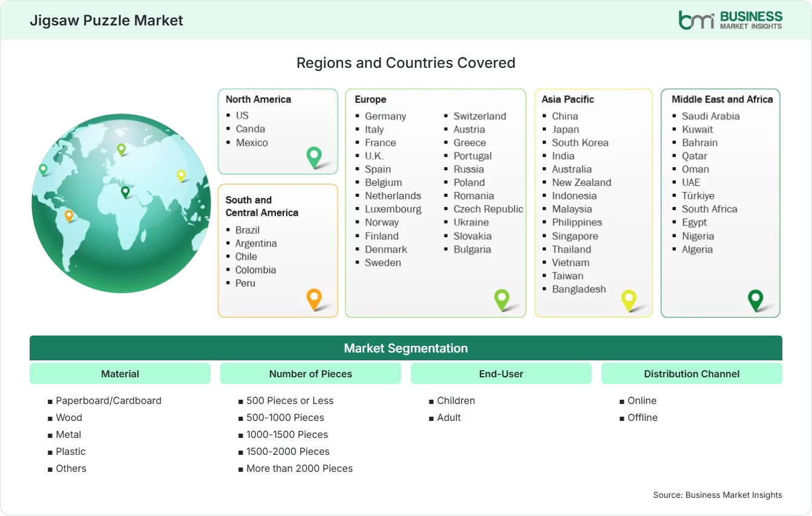Click Sweden in the Europe list
Image resolution: width=812 pixels, height=516 pixels.
pyautogui.click(x=383, y=262)
